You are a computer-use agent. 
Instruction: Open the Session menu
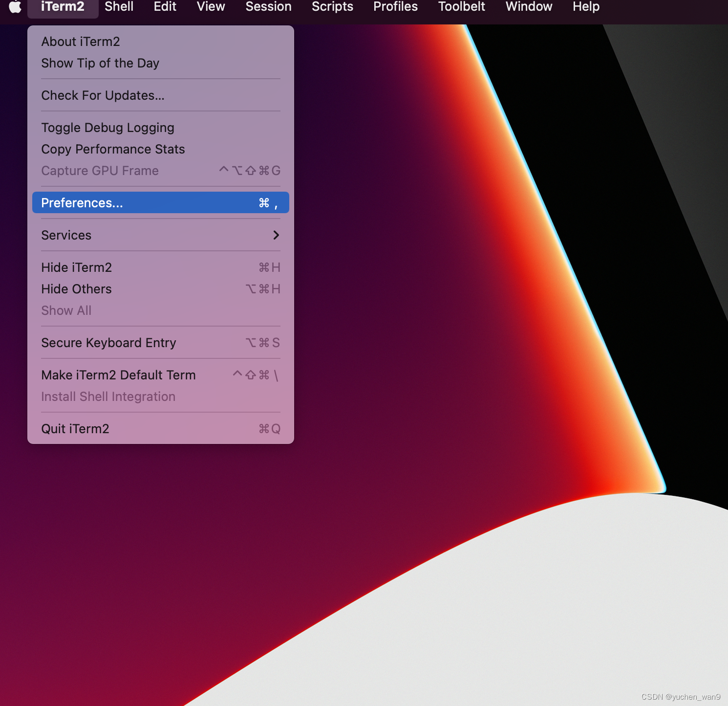click(x=268, y=7)
